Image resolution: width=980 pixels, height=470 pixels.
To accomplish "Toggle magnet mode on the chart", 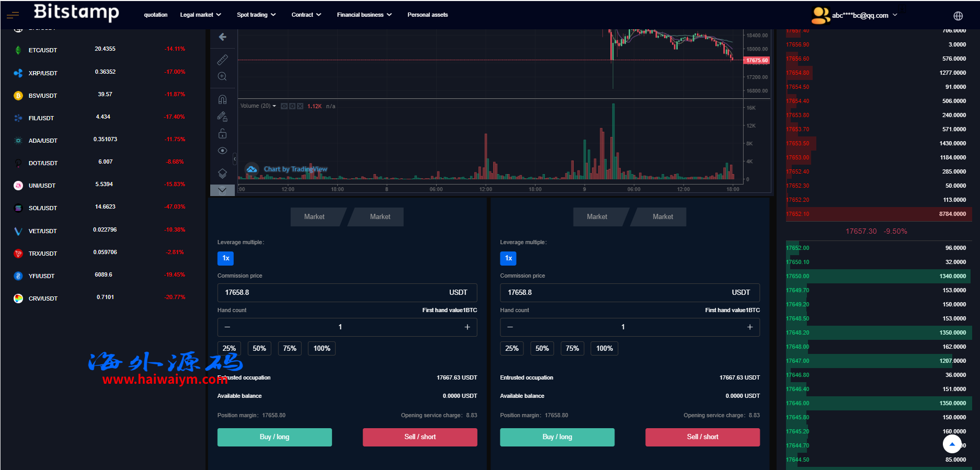I will point(222,99).
